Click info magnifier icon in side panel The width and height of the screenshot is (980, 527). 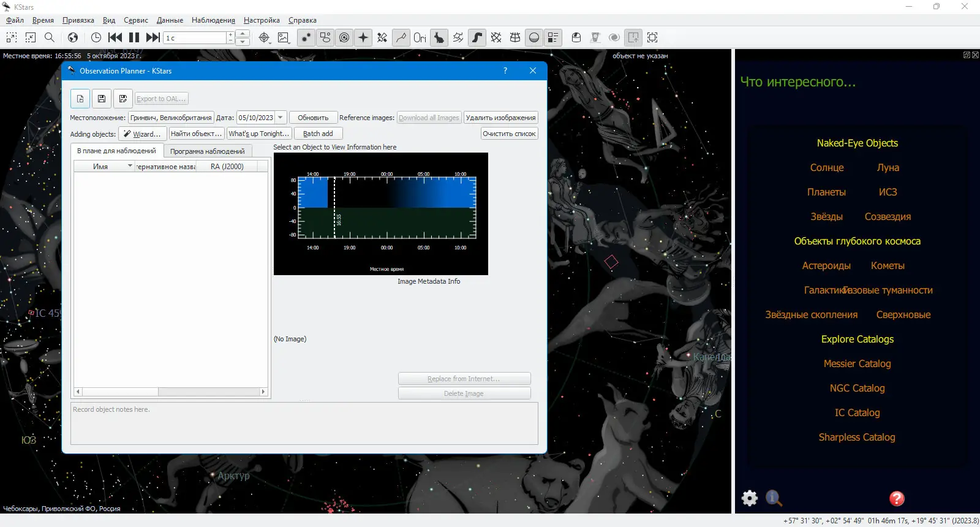(x=774, y=498)
